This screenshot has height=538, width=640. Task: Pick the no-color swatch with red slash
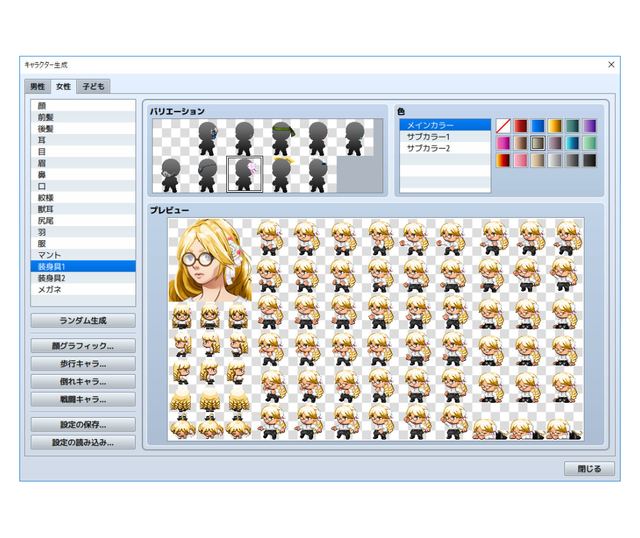(503, 126)
